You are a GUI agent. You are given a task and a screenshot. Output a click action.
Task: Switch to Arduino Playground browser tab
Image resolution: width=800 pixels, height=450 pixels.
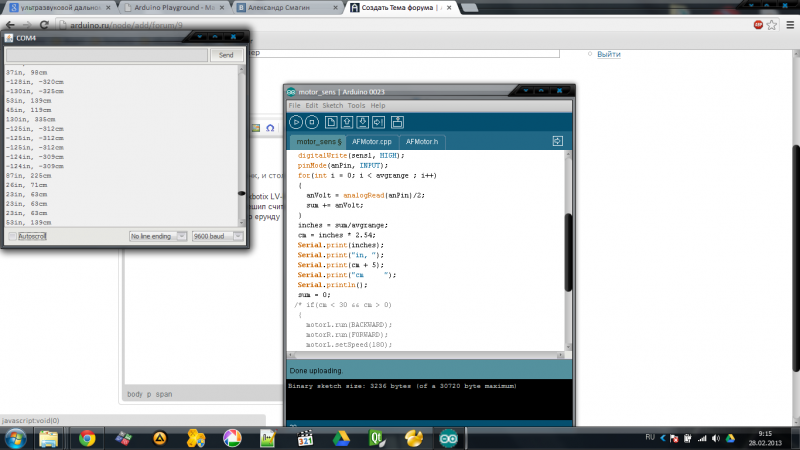coord(173,8)
